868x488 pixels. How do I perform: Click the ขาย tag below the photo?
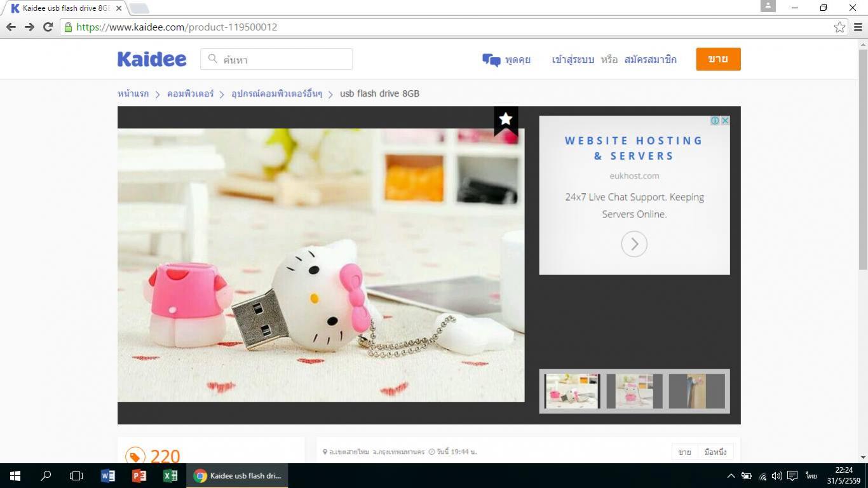(x=684, y=452)
